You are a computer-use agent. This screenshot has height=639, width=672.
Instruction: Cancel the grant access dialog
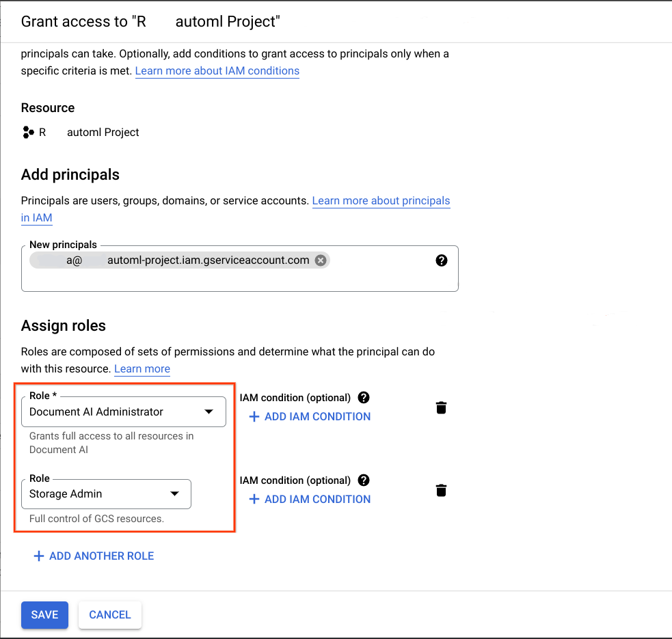[110, 615]
